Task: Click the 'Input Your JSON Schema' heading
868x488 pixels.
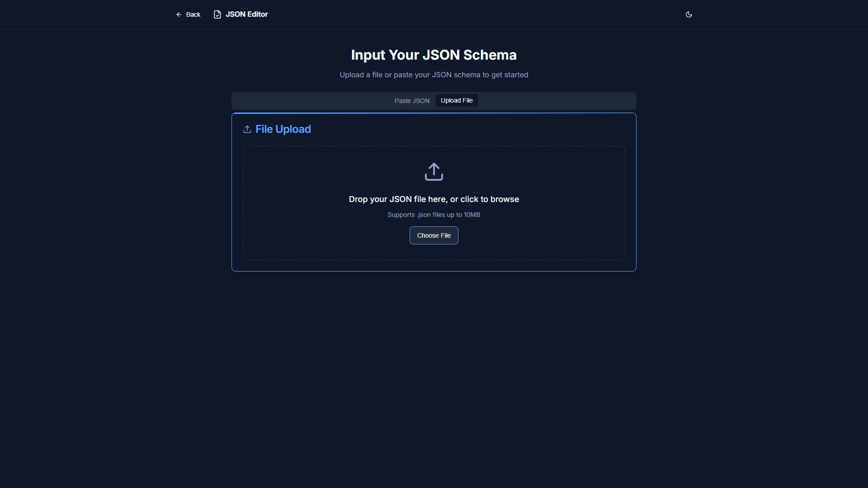Action: pos(434,55)
